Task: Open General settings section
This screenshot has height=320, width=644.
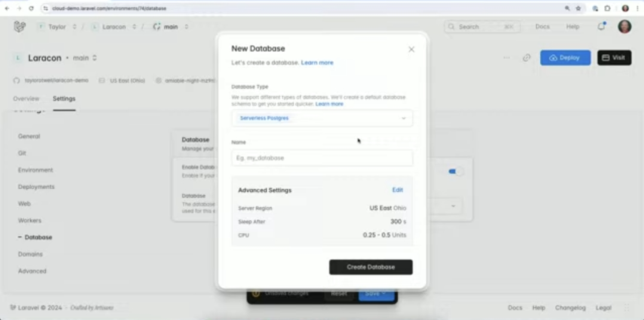Action: pyautogui.click(x=29, y=136)
